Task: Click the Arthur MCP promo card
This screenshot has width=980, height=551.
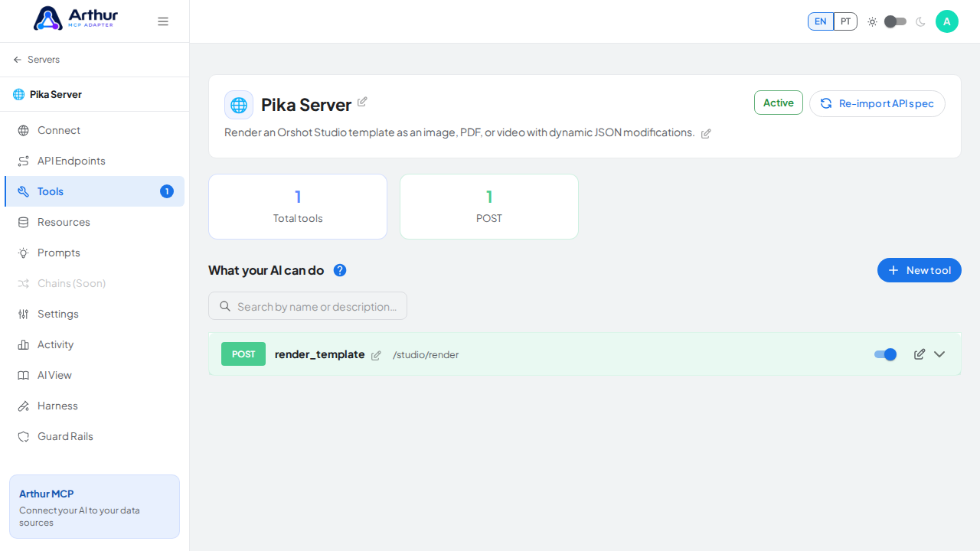Action: click(x=94, y=507)
